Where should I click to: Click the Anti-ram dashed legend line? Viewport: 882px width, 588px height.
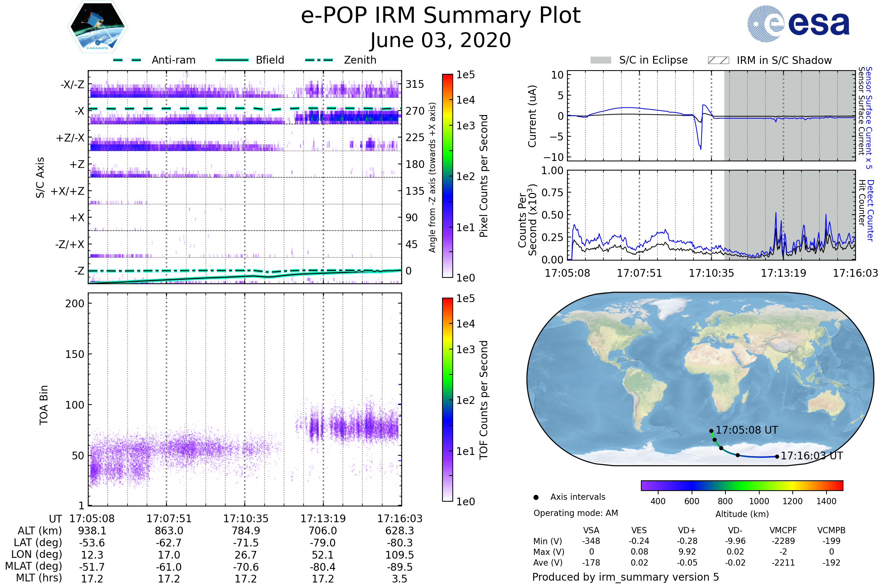(x=127, y=60)
